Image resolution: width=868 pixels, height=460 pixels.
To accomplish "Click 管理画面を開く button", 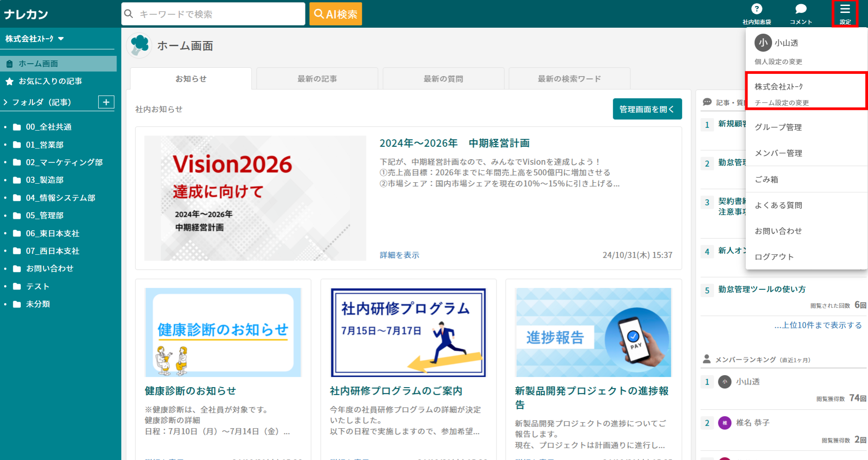I will [647, 109].
